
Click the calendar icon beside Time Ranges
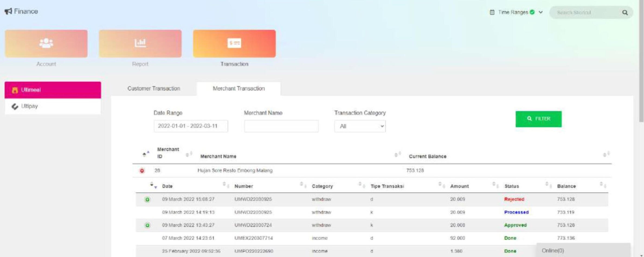(492, 12)
